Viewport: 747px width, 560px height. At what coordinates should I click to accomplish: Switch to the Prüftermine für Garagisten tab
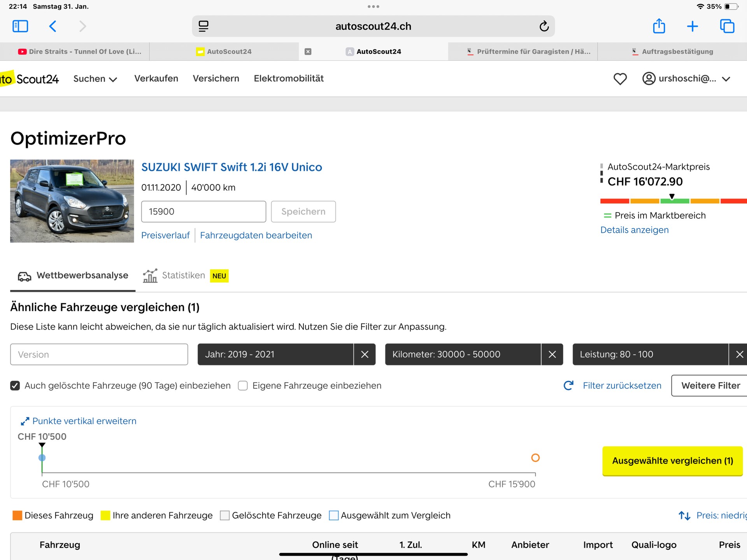(523, 51)
